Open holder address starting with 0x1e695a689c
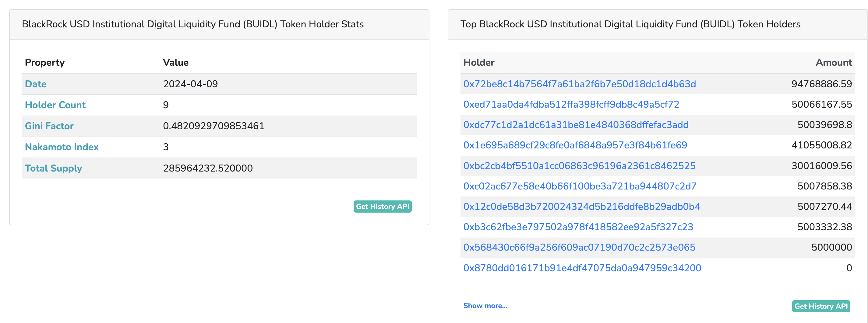 575,145
